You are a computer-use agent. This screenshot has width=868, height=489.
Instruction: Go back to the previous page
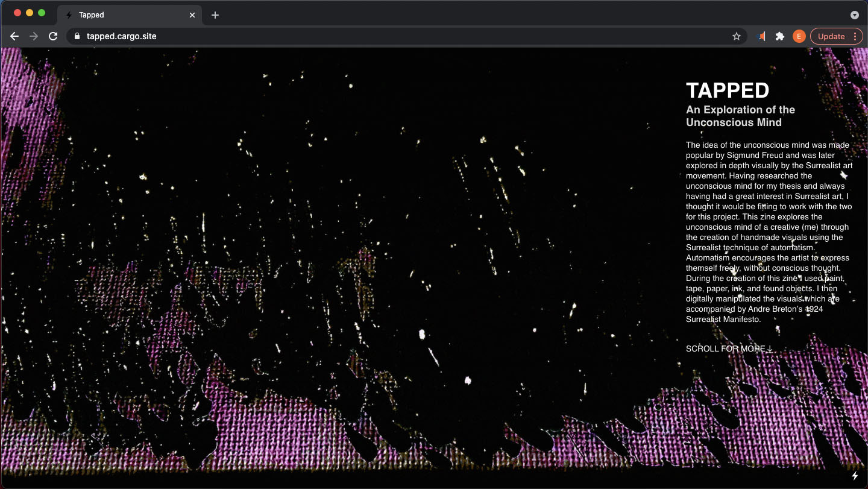click(x=14, y=36)
